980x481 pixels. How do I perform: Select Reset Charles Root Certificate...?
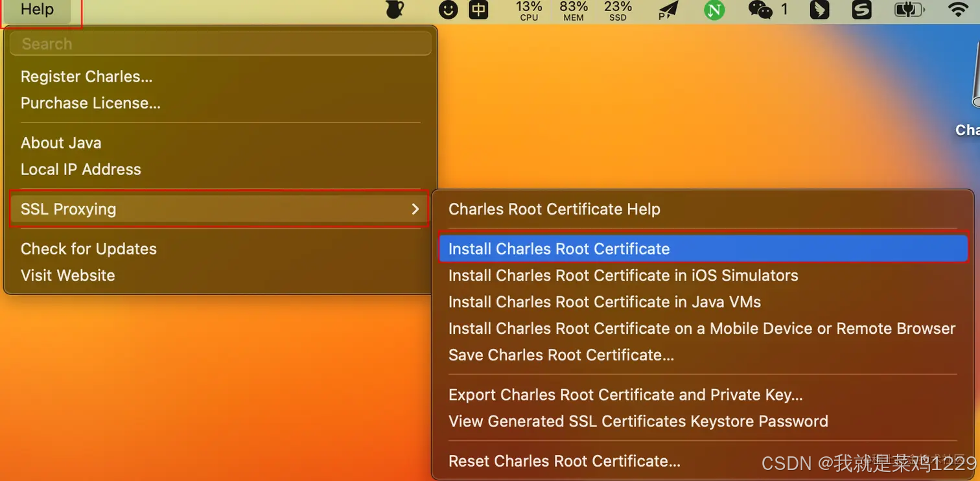pyautogui.click(x=703, y=461)
